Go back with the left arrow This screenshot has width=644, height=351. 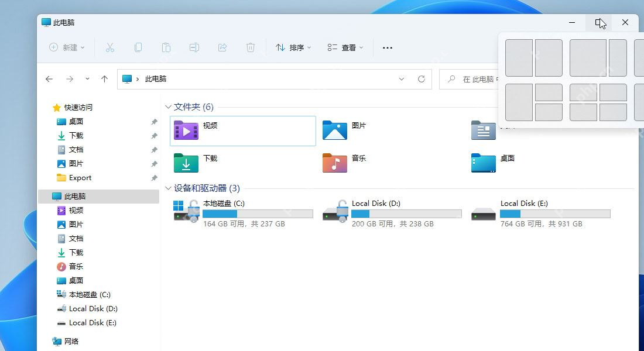pyautogui.click(x=49, y=79)
